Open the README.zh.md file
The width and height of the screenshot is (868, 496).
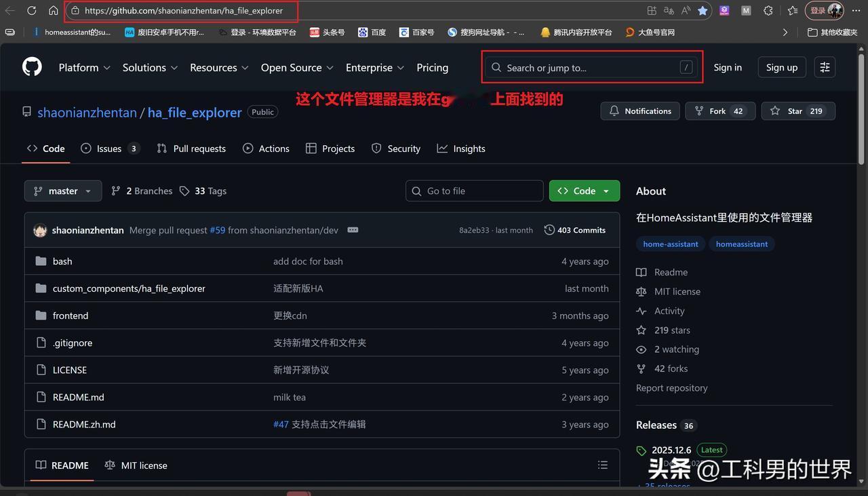click(x=84, y=424)
